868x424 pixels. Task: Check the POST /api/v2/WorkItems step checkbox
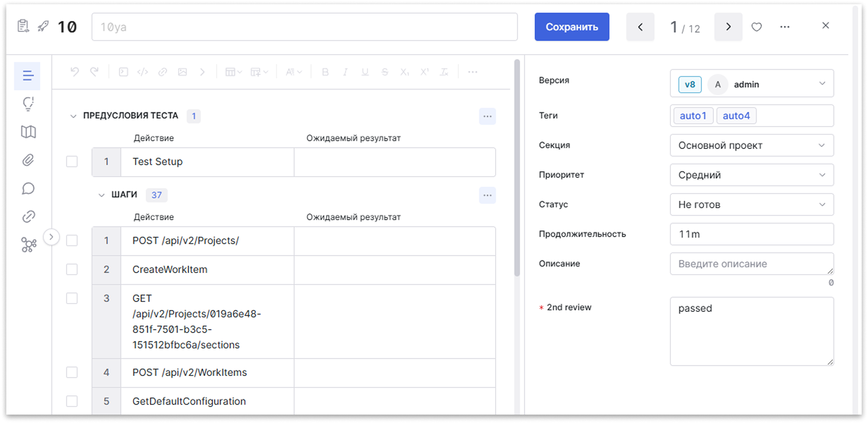click(72, 372)
